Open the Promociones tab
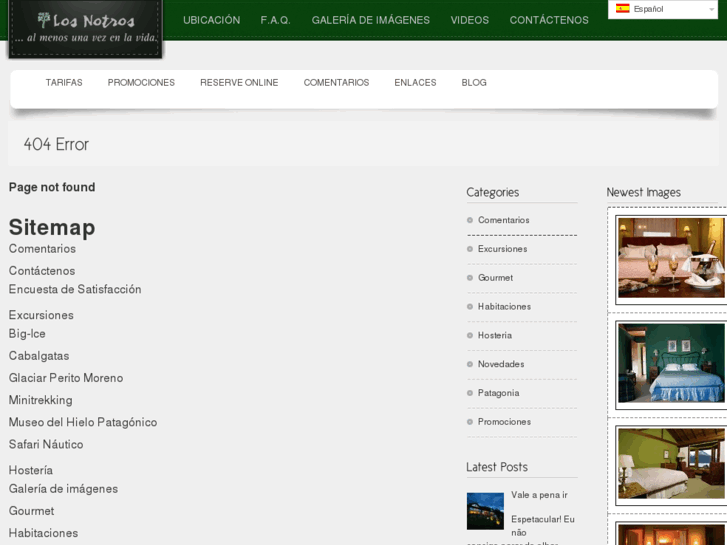Screen dimensions: 727x545 tap(141, 83)
